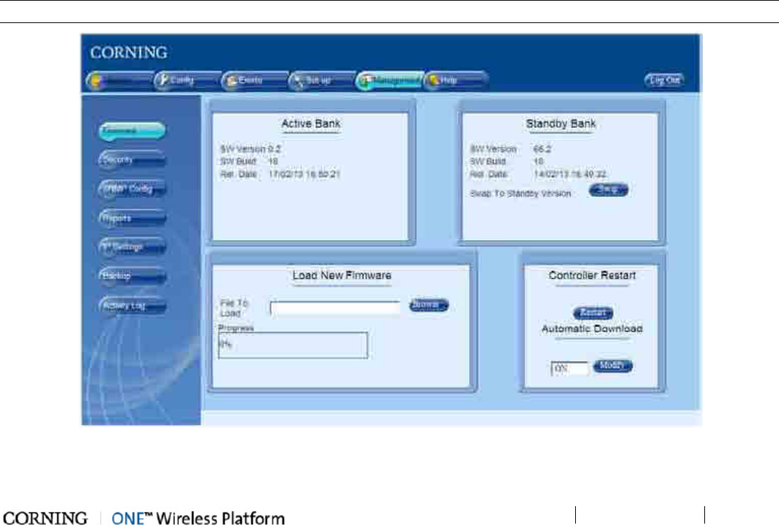Open the Help tab

(456, 80)
